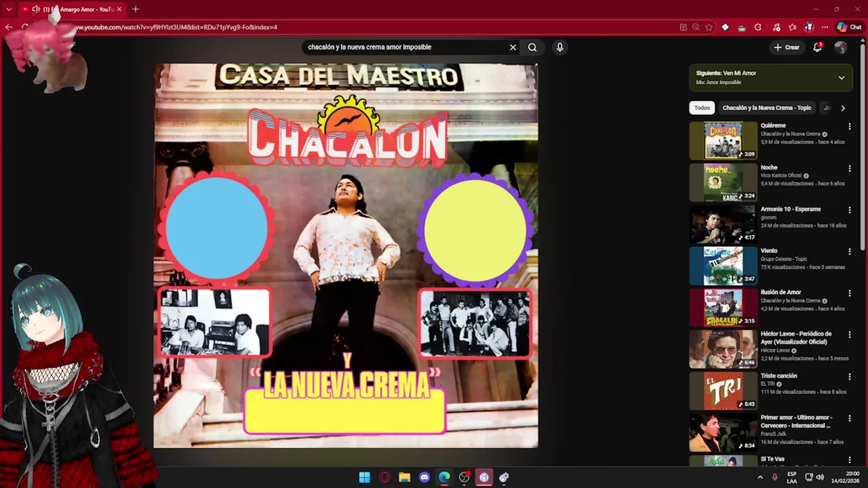Open Windows Start menu

click(x=364, y=477)
